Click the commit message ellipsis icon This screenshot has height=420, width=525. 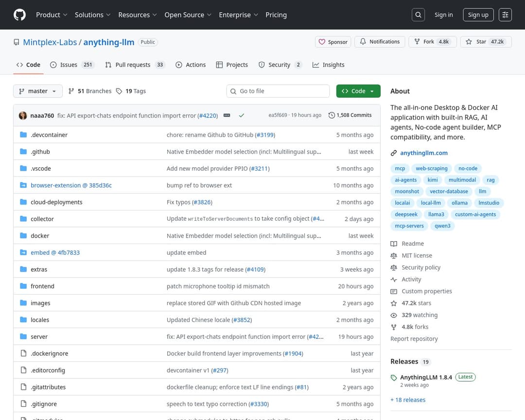[x=227, y=115]
